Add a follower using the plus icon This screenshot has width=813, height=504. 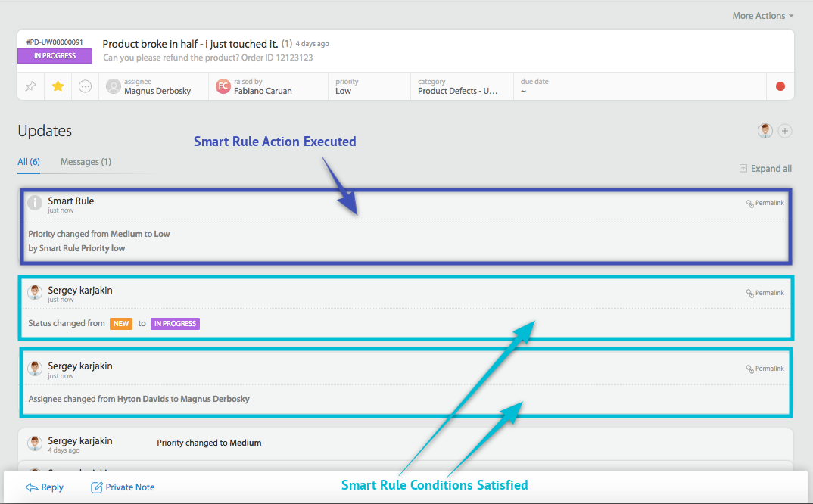click(x=785, y=131)
